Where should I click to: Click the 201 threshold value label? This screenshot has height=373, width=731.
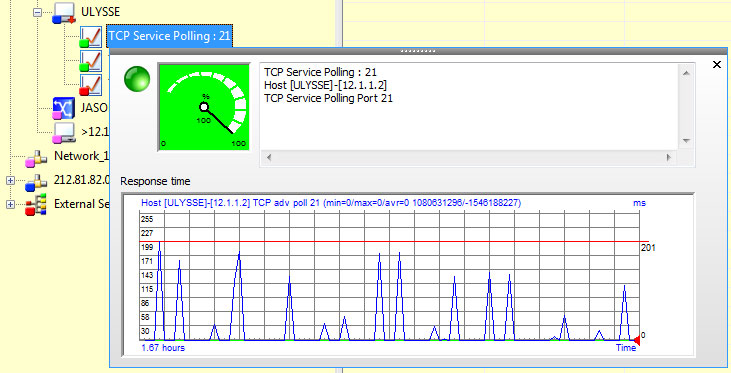click(x=648, y=248)
